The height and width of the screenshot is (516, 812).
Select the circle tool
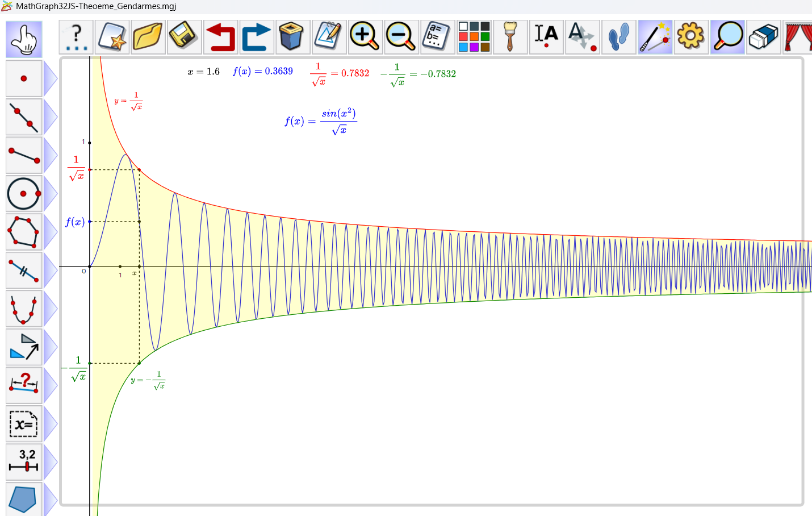(24, 194)
